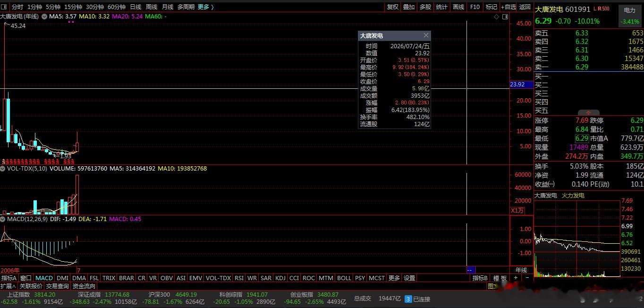This screenshot has height=308, width=644.
Task: Click the diamond icon above the chart
Action: (497, 17)
